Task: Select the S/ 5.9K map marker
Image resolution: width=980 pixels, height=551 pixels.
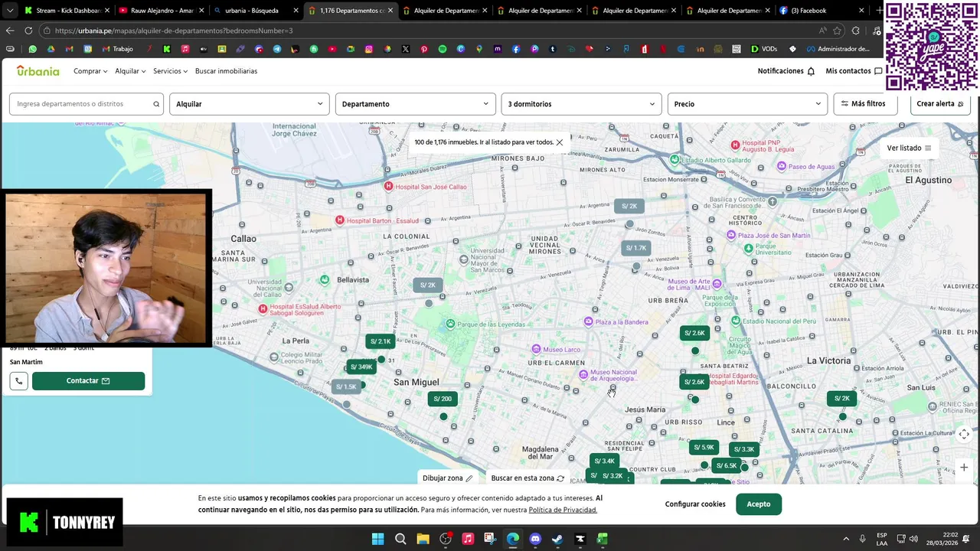Action: pos(704,448)
